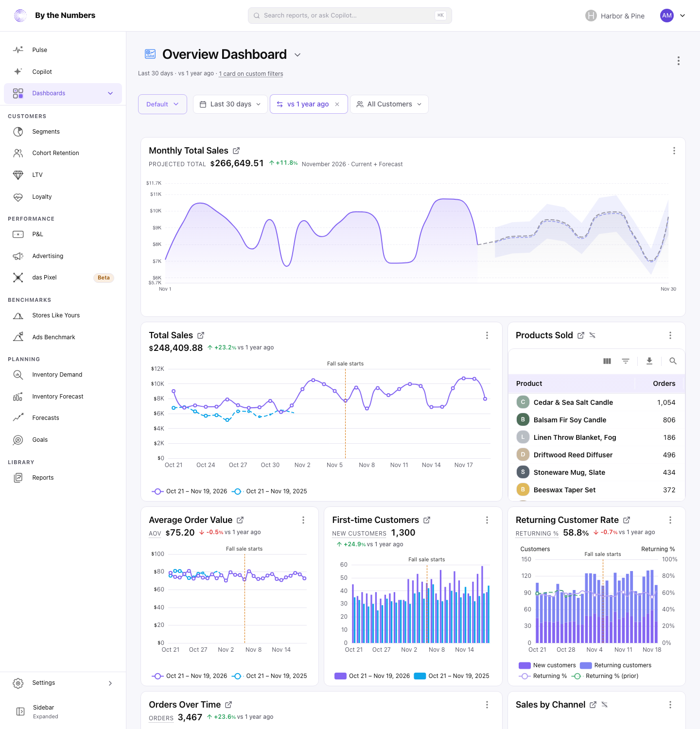Open Total Sales card options menu
Image resolution: width=700 pixels, height=729 pixels.
click(487, 335)
